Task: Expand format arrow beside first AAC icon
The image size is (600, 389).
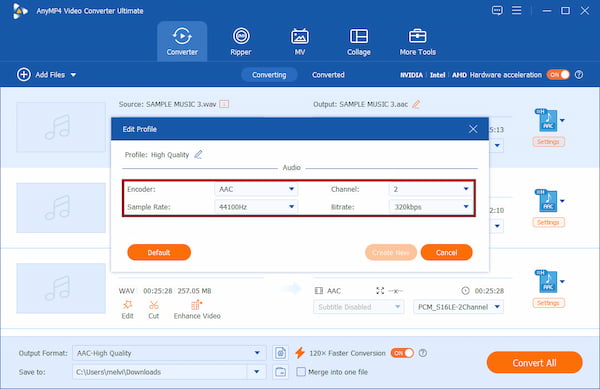Action: [x=562, y=120]
